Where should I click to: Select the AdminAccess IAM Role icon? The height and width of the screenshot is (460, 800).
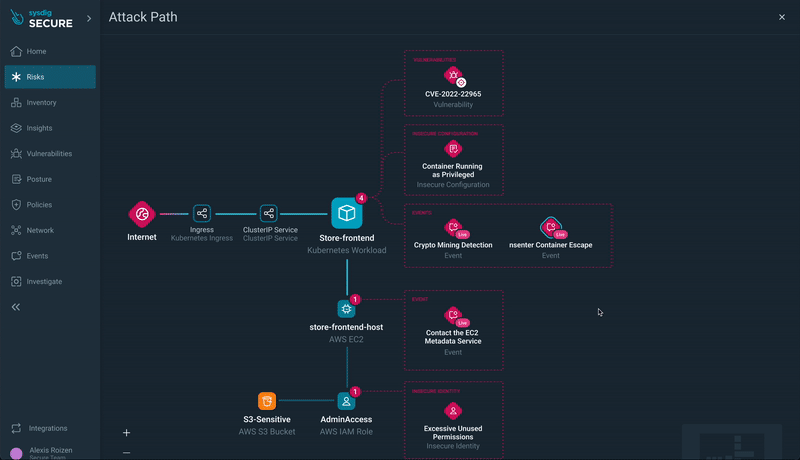tap(346, 401)
